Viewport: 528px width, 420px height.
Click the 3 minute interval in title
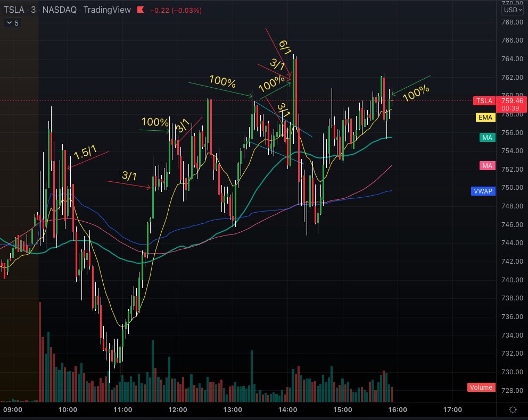pyautogui.click(x=34, y=10)
